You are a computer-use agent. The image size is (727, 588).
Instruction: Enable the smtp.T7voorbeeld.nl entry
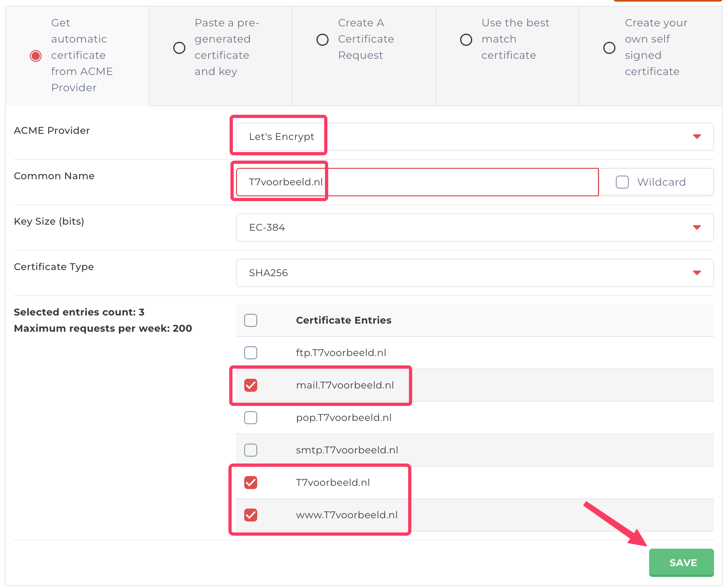[x=251, y=450]
